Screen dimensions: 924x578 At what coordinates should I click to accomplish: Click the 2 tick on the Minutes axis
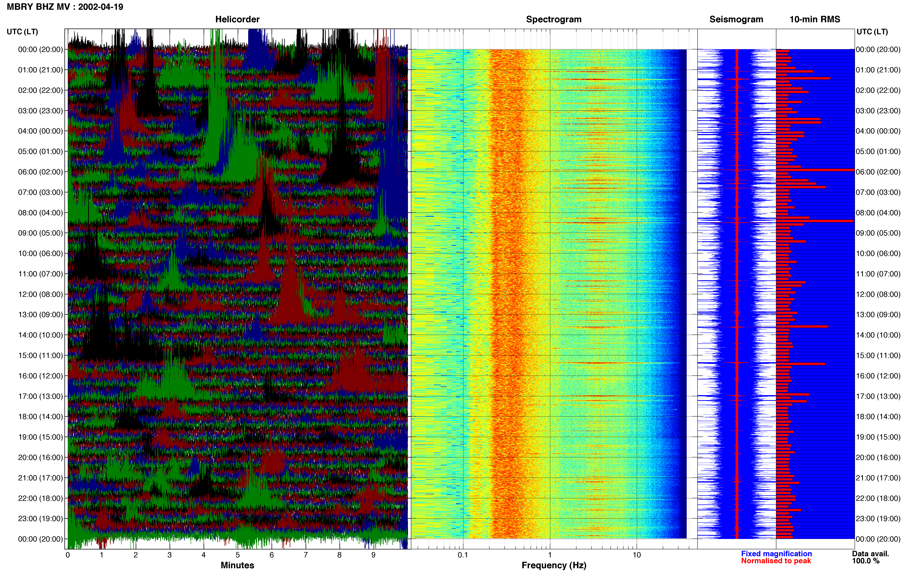(x=136, y=555)
